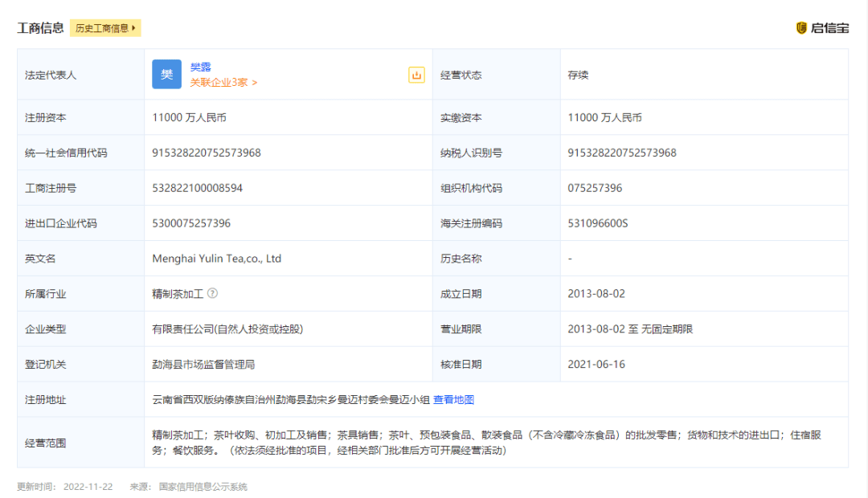Select approval date 2021-06-16
Screen dimensions: 868x498
596,365
